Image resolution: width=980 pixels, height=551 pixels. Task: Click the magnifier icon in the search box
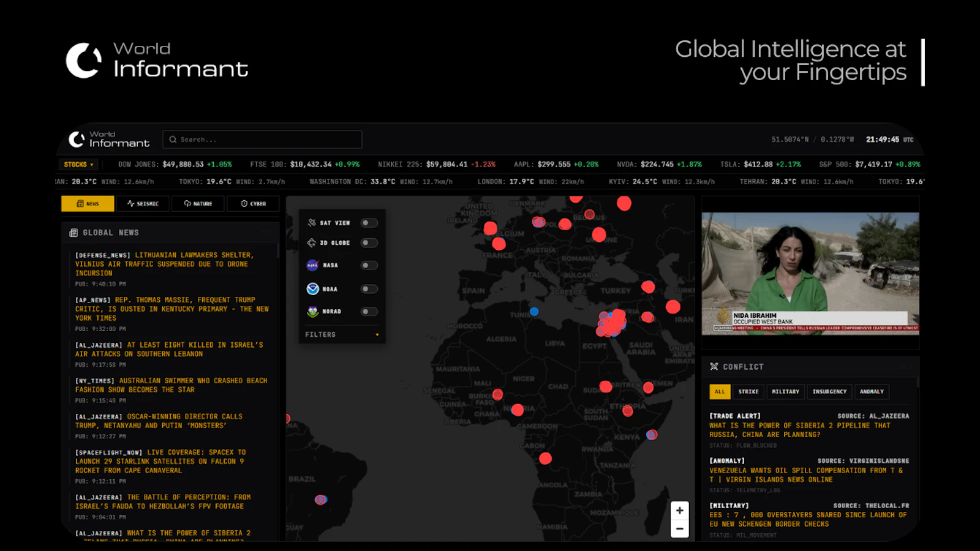173,140
